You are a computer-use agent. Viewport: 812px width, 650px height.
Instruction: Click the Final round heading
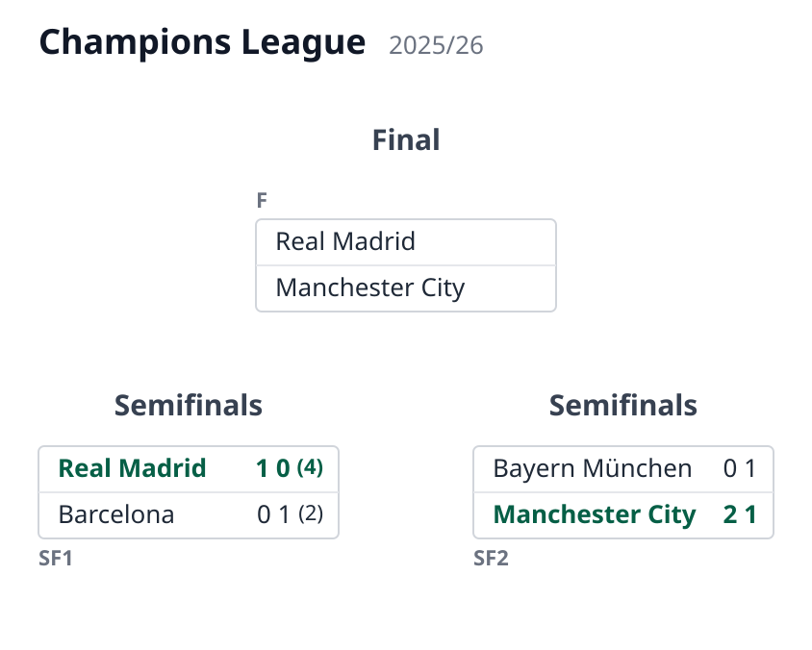pyautogui.click(x=406, y=139)
